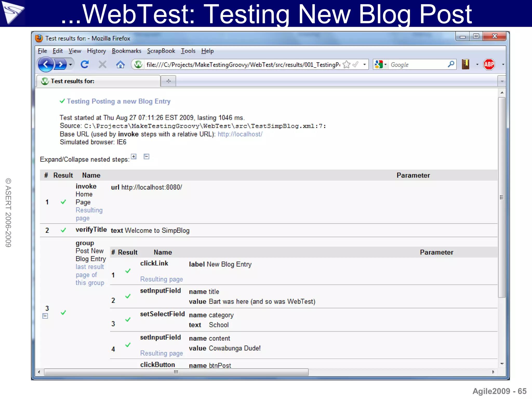Open 'Resulting page' link under invoke Home Page
Screen dimensions: 532x399
click(89, 214)
